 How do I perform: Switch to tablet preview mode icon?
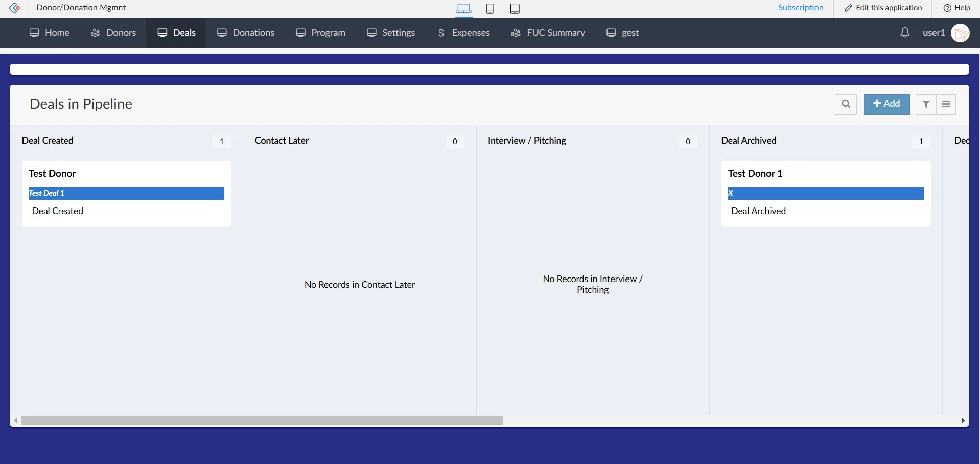click(515, 8)
